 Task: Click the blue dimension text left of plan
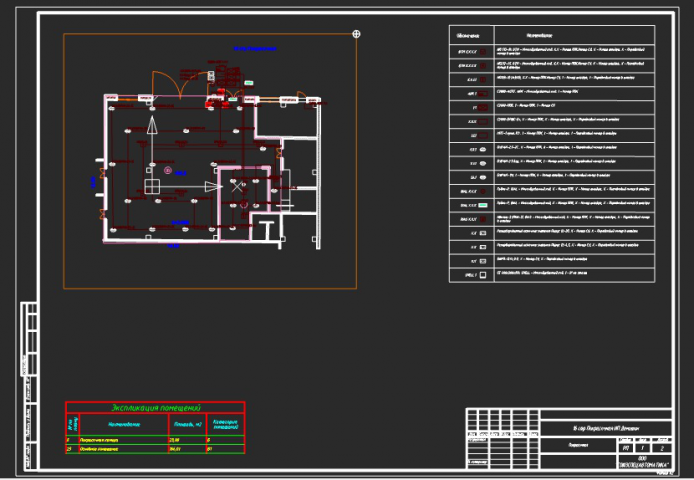[93, 182]
